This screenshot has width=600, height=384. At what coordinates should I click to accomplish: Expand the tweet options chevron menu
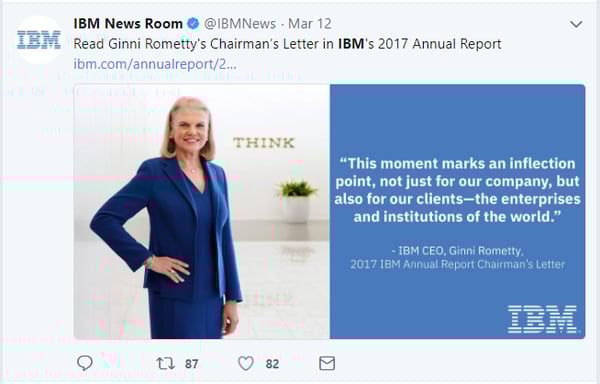coord(576,24)
